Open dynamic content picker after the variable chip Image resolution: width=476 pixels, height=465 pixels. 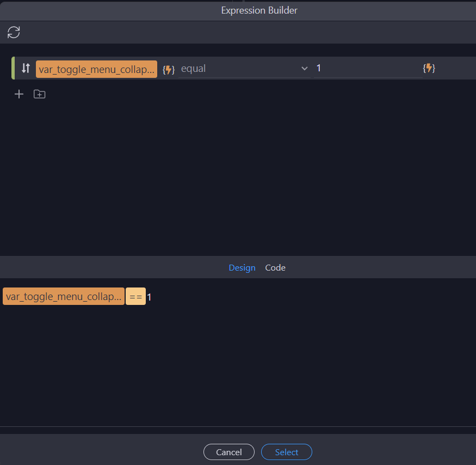(168, 69)
